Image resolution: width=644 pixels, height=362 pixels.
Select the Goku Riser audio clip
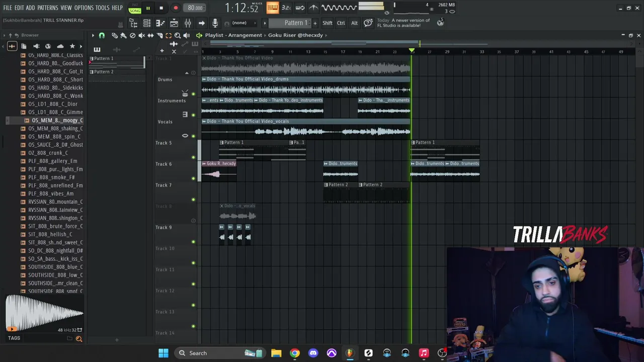219,170
